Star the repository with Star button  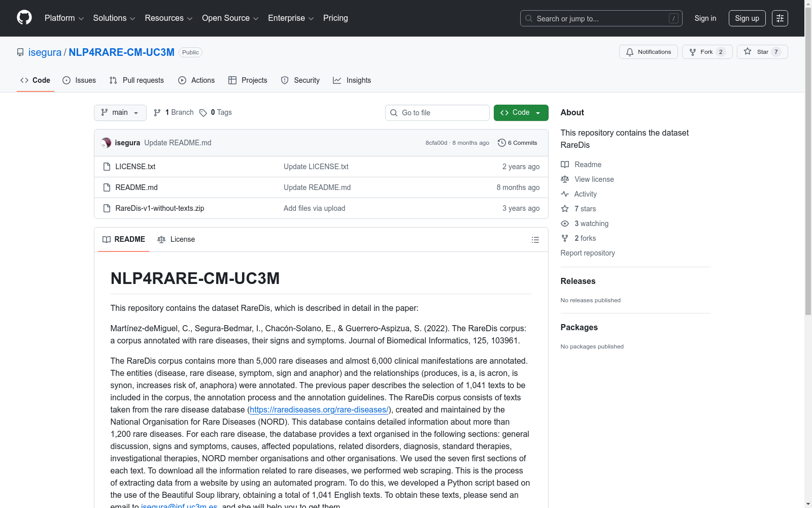[762, 52]
